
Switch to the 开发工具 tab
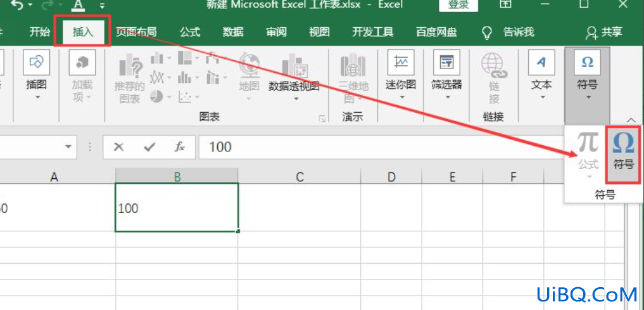(373, 32)
